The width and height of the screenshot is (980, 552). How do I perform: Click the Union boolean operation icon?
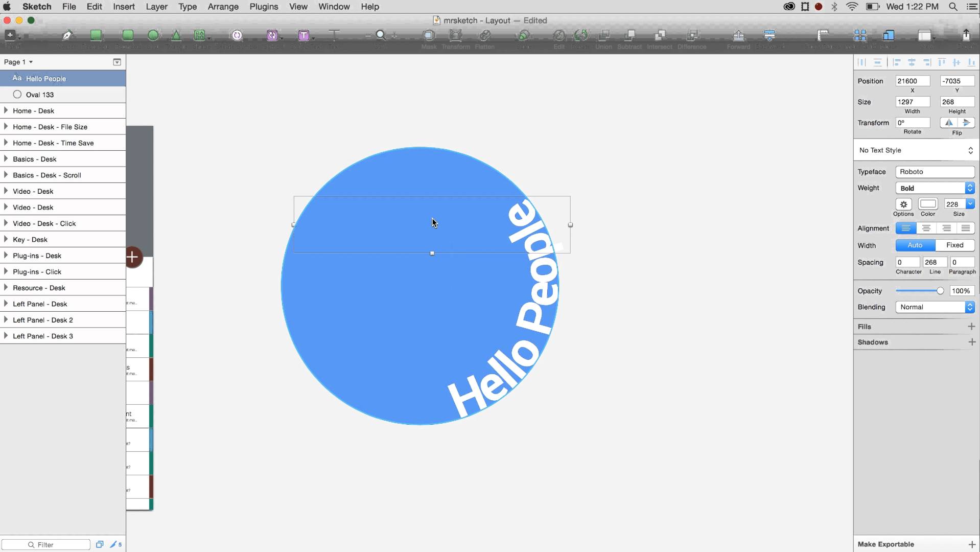[x=603, y=35]
